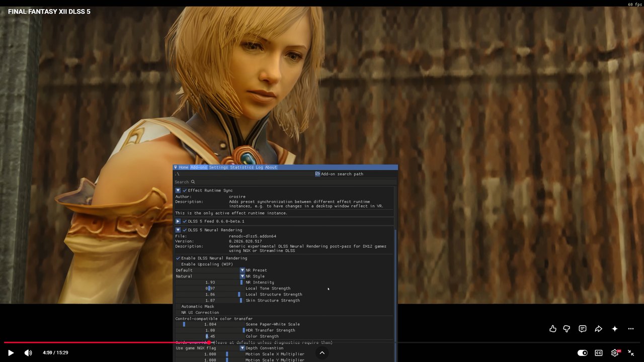The width and height of the screenshot is (644, 362).
Task: Click the version value 0.2026.828.517
Action: (x=246, y=241)
